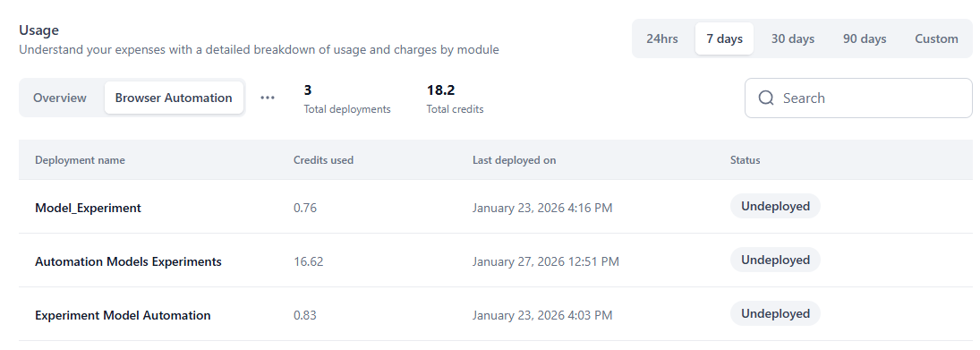Click Undeployed badge for Automation Models Experiments
Viewport: 980px width, 350px height.
click(x=775, y=260)
